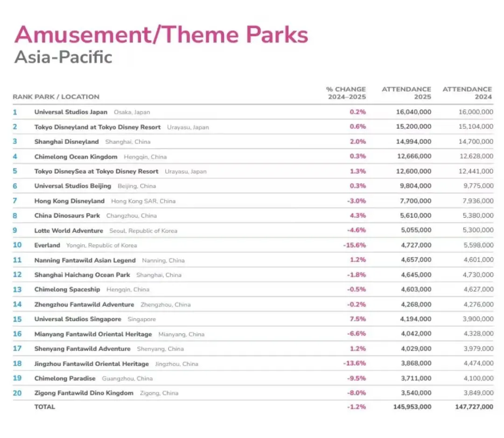
Task: Click the "ATTENDANCE 2024" column header
Action: pos(467,93)
